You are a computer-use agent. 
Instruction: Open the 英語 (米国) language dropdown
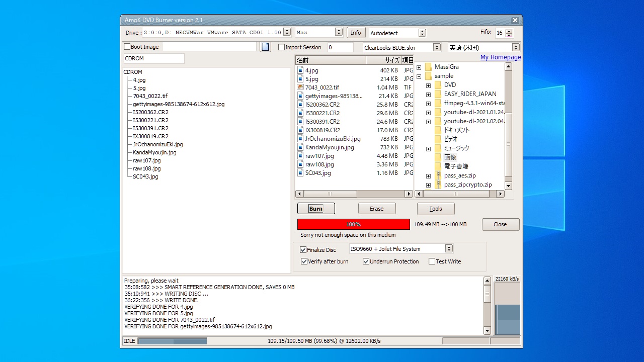coord(515,47)
